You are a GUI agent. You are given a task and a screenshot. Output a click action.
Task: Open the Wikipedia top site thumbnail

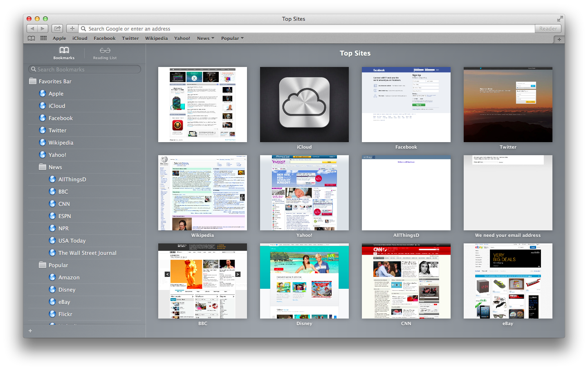202,193
